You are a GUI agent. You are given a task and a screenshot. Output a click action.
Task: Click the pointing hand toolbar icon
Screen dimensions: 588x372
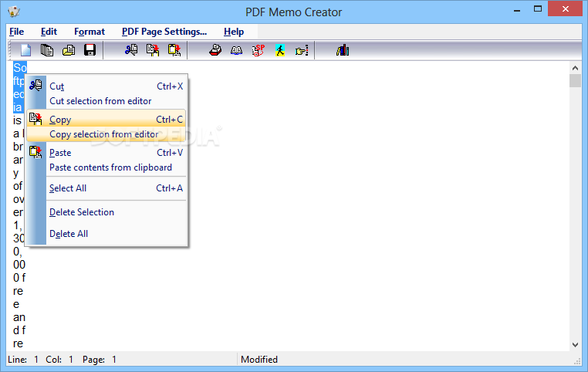coord(302,50)
